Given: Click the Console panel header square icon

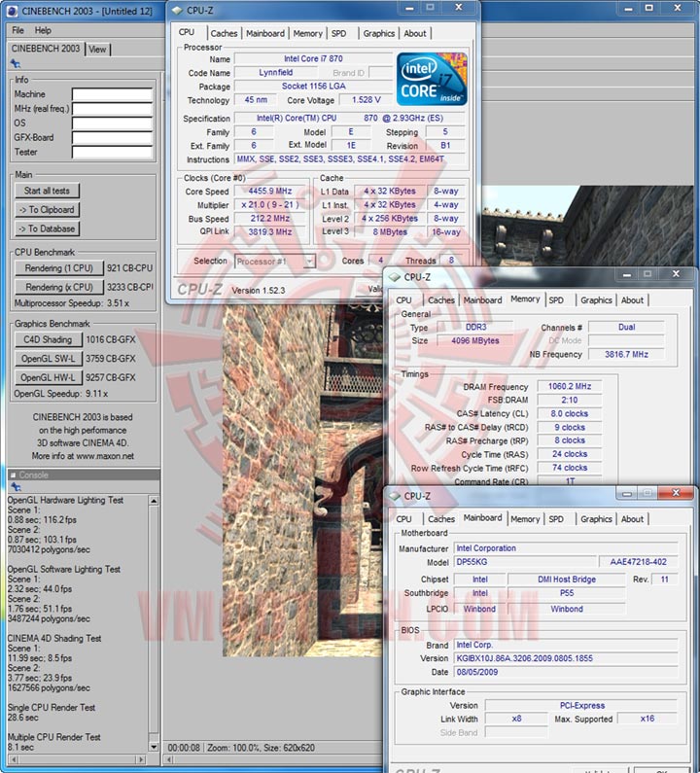Looking at the screenshot, I should (x=14, y=475).
